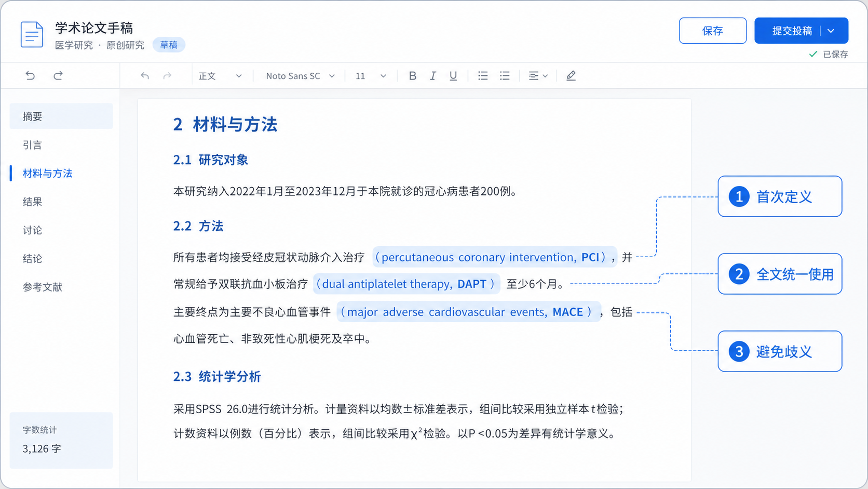Toggle bold formatting
The height and width of the screenshot is (489, 868).
pyautogui.click(x=412, y=76)
